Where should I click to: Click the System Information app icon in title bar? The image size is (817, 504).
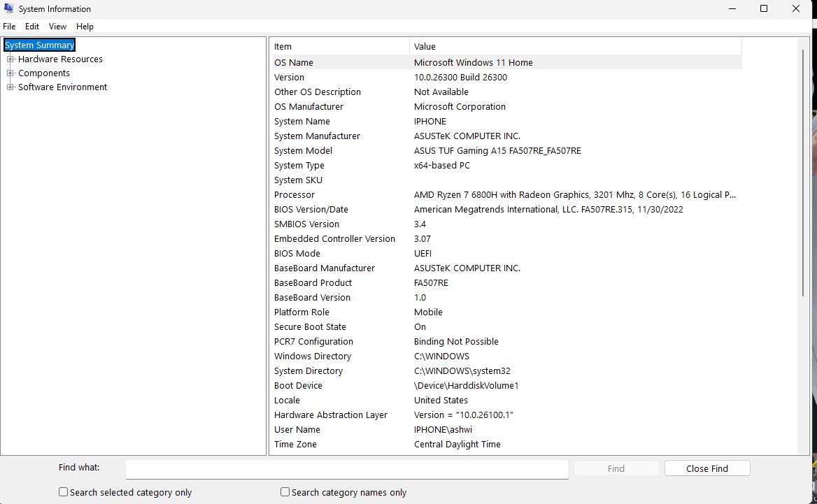(x=9, y=8)
